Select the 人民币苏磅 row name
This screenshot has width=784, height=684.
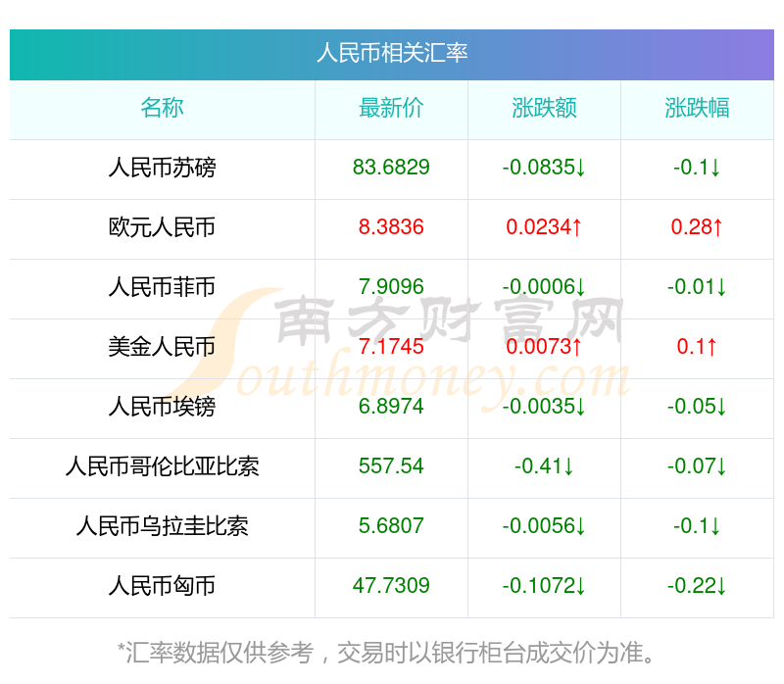(x=162, y=168)
